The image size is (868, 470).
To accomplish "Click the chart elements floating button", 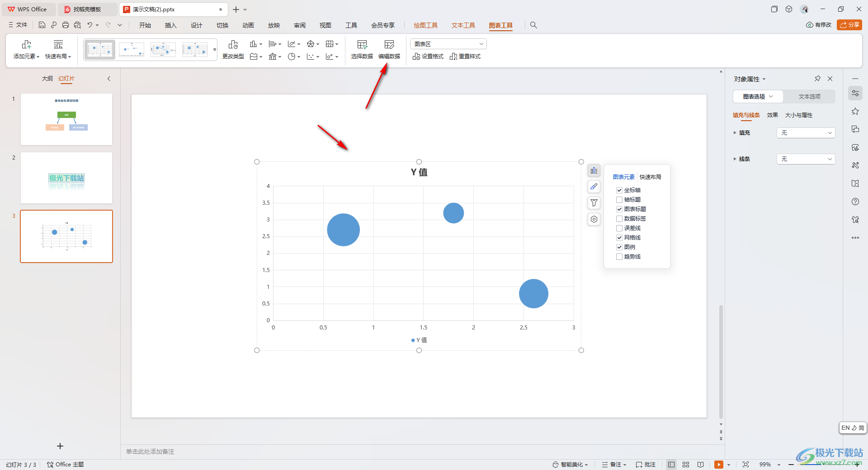I will click(594, 171).
